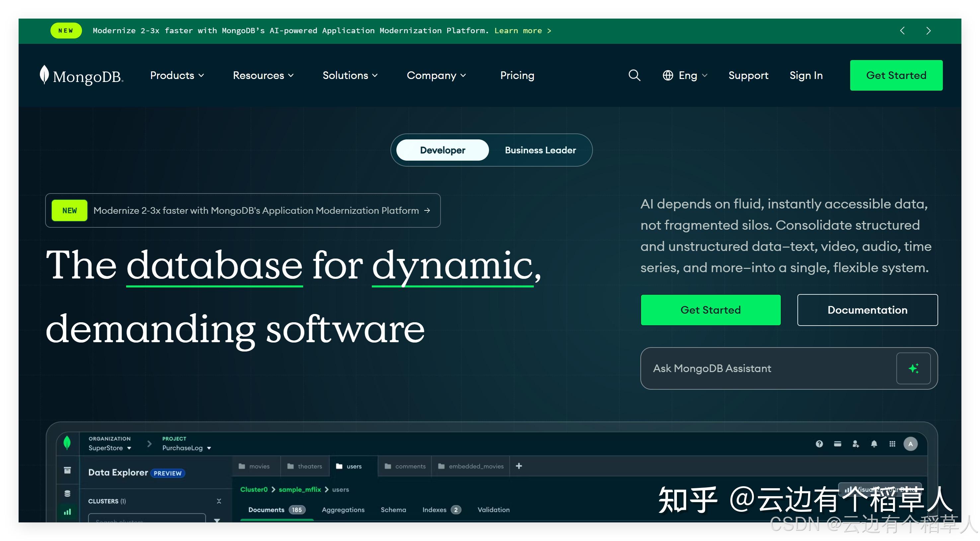980x541 pixels.
Task: Click the MongoDB leaf logo in Data Explorer sidebar
Action: (x=68, y=442)
